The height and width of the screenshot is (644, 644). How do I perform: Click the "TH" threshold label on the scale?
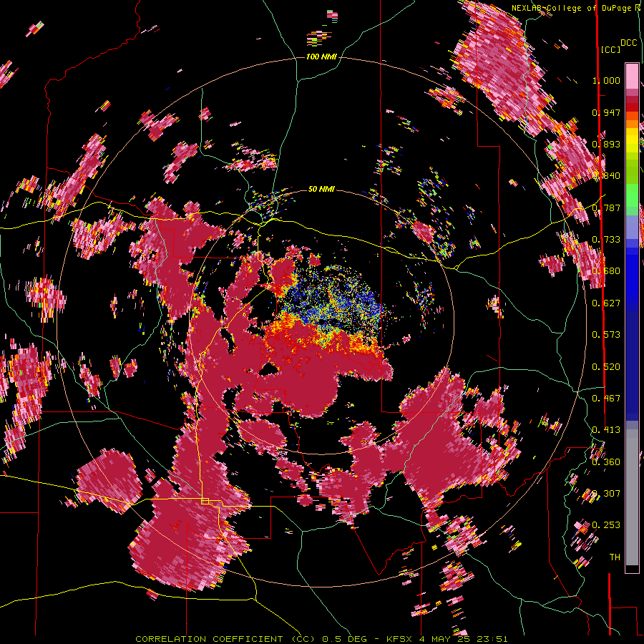click(615, 557)
